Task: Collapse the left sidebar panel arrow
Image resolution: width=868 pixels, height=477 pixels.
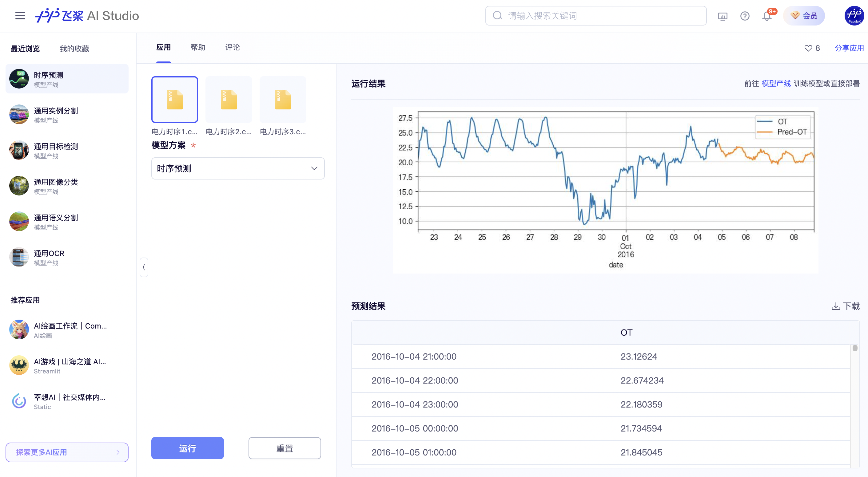Action: tap(144, 267)
